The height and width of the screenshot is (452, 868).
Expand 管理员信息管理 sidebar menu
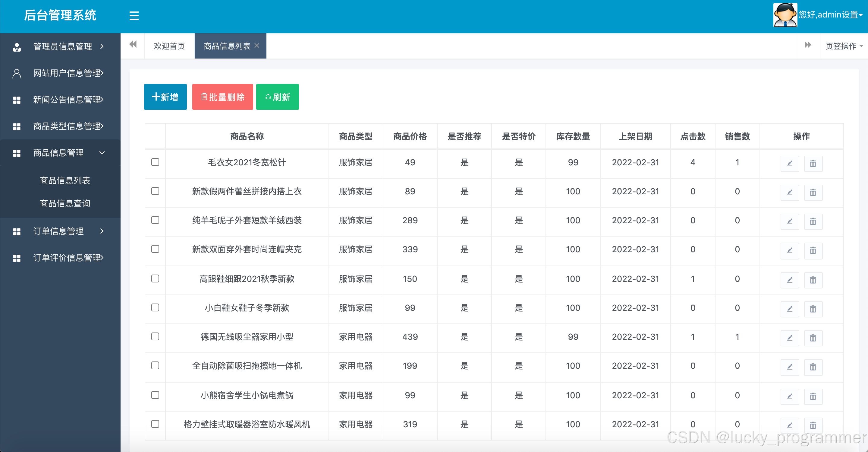point(62,46)
